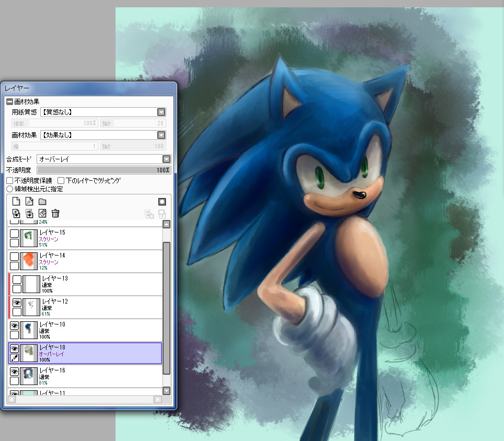504x441 pixels.
Task: Toggle the link box under レイヤー14's eye box
Action: [x=14, y=265]
